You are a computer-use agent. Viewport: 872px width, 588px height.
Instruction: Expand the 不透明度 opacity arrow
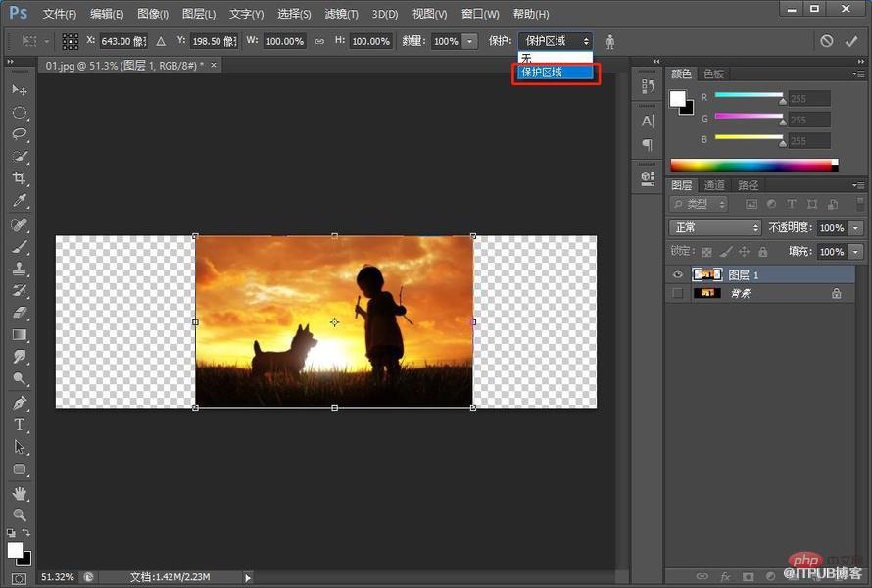tap(855, 228)
